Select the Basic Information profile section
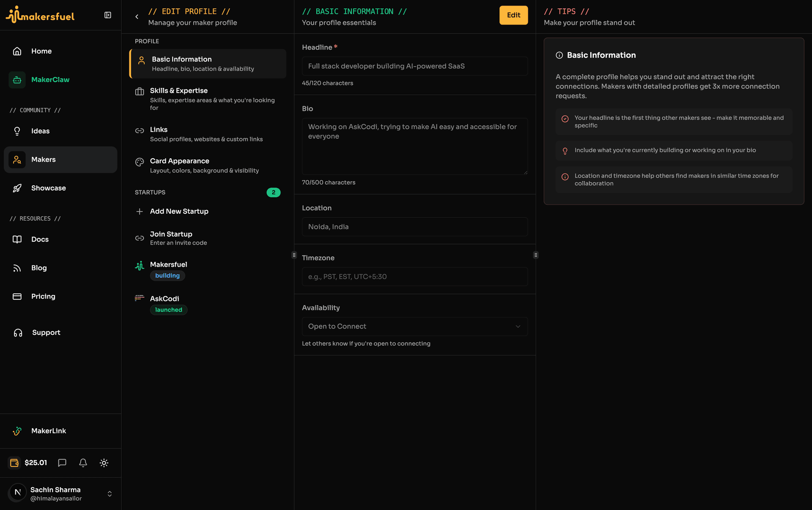The image size is (812, 510). [x=208, y=63]
